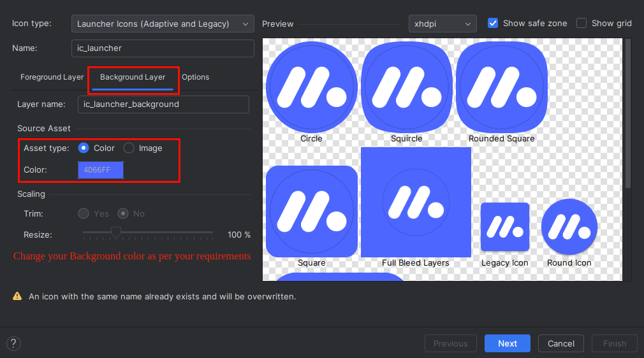Click the Full Bleed Layers preview
The height and width of the screenshot is (358, 644).
point(416,202)
